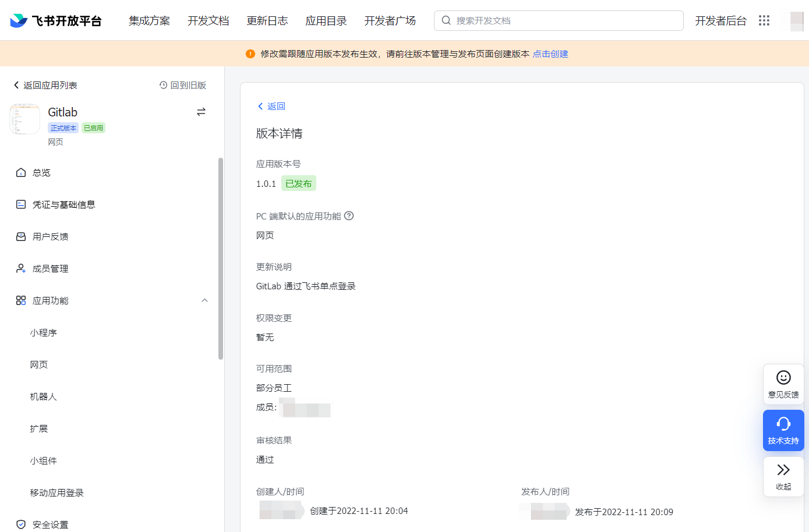The width and height of the screenshot is (809, 532).
Task: Collapse the 应用功能 section chevron
Action: (x=204, y=300)
